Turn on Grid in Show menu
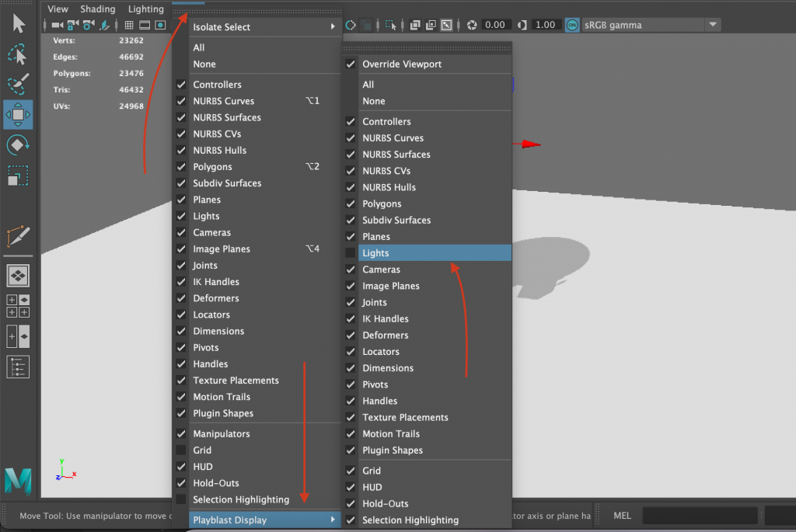Viewport: 796px width, 532px height. (181, 450)
